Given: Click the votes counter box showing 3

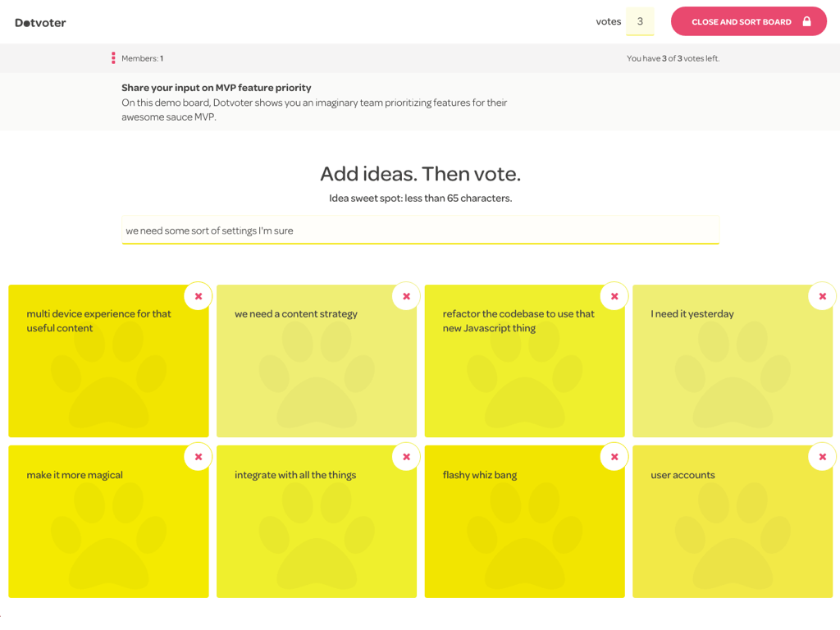Looking at the screenshot, I should [640, 21].
